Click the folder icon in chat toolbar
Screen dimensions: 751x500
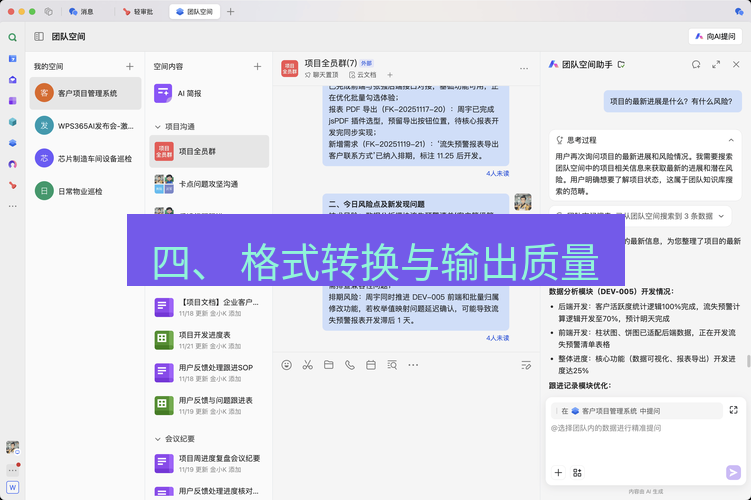click(329, 365)
